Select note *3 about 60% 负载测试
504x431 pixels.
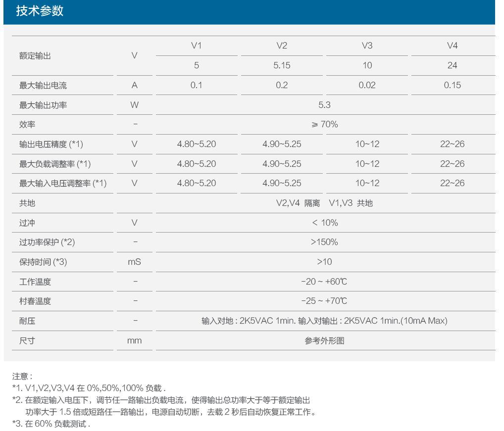(x=51, y=424)
